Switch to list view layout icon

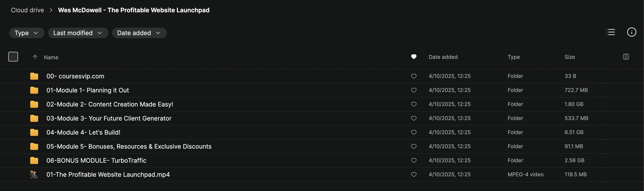610,32
